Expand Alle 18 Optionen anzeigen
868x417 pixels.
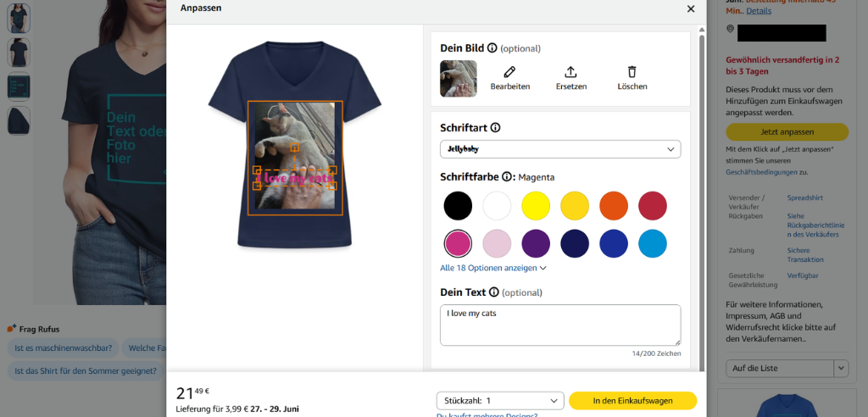click(493, 268)
